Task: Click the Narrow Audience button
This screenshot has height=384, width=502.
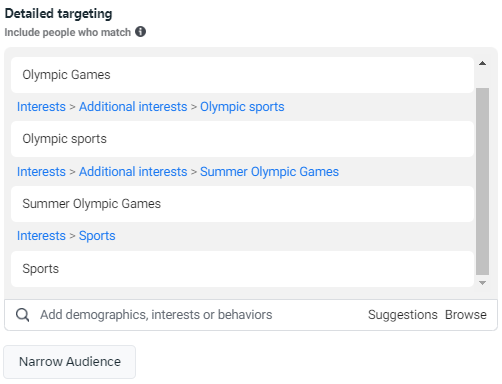Action: tap(70, 362)
